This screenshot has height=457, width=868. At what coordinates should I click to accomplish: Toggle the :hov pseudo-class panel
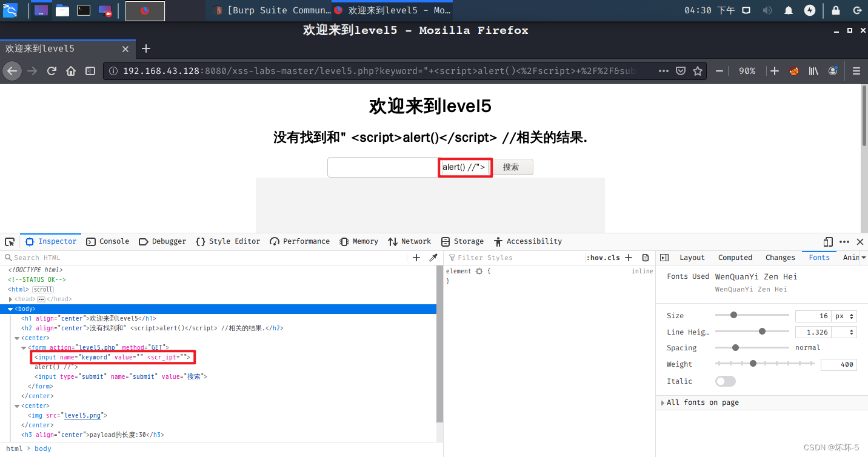click(595, 258)
